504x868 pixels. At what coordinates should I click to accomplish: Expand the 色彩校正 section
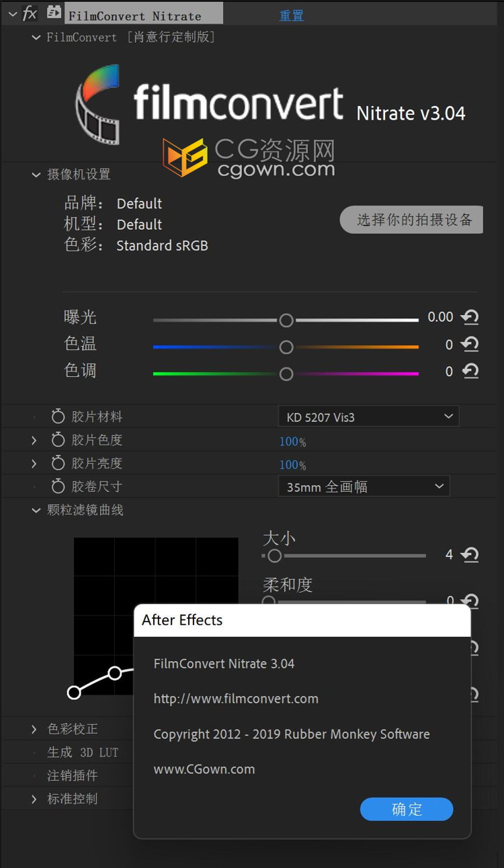click(x=34, y=729)
